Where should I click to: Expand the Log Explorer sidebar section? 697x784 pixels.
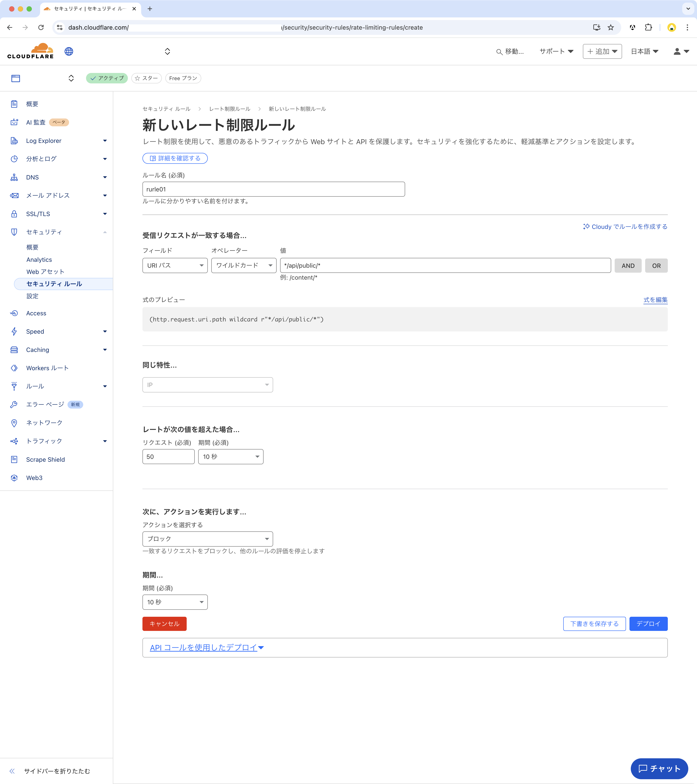(105, 141)
